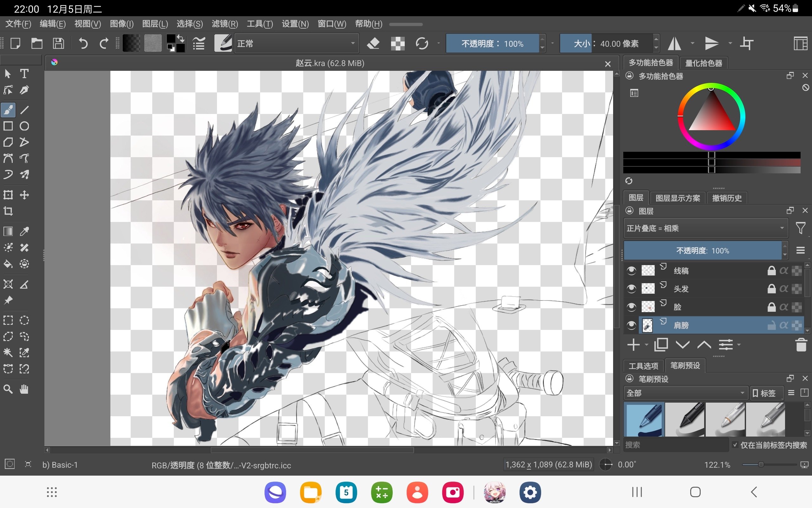Select the first blue pen brush preset
Viewport: 812px width, 508px height.
pos(644,419)
